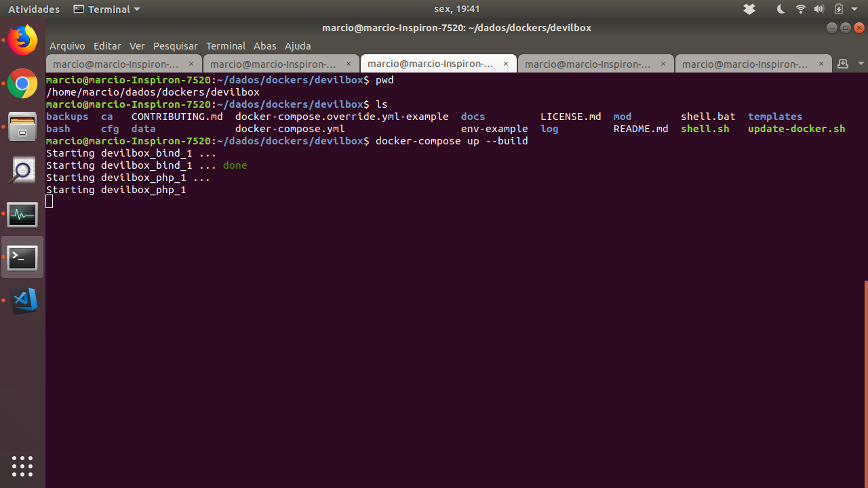Expand the system status menu arrow
This screenshot has height=488, width=868.
coord(853,9)
